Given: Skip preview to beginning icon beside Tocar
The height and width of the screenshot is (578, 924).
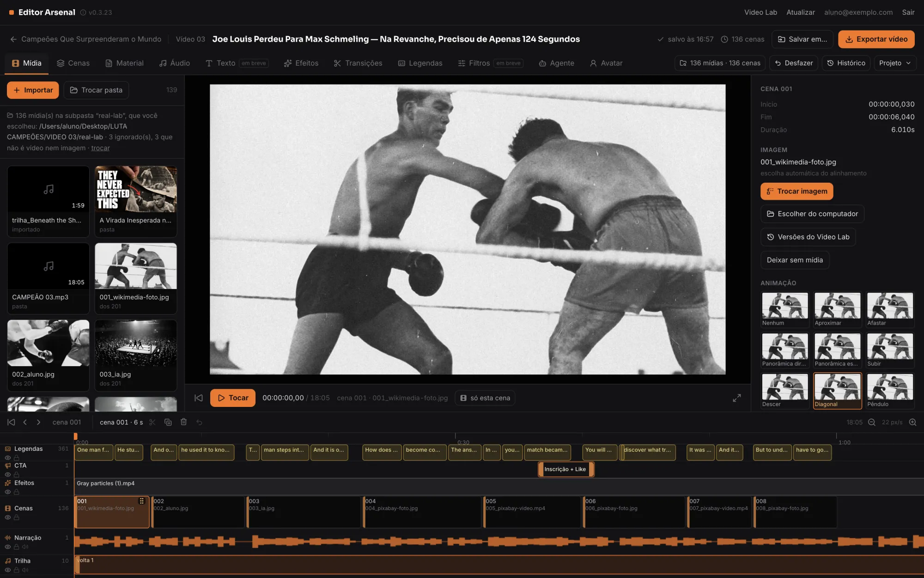Looking at the screenshot, I should [x=199, y=398].
